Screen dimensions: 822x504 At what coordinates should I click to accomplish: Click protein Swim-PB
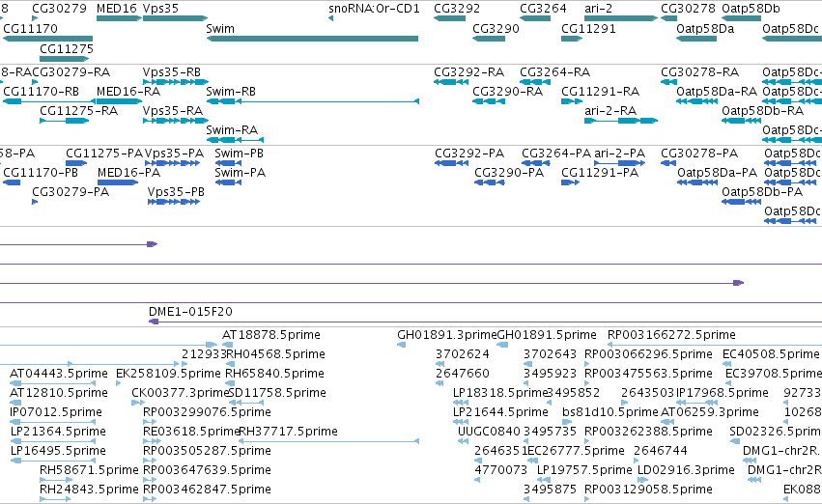pyautogui.click(x=229, y=163)
